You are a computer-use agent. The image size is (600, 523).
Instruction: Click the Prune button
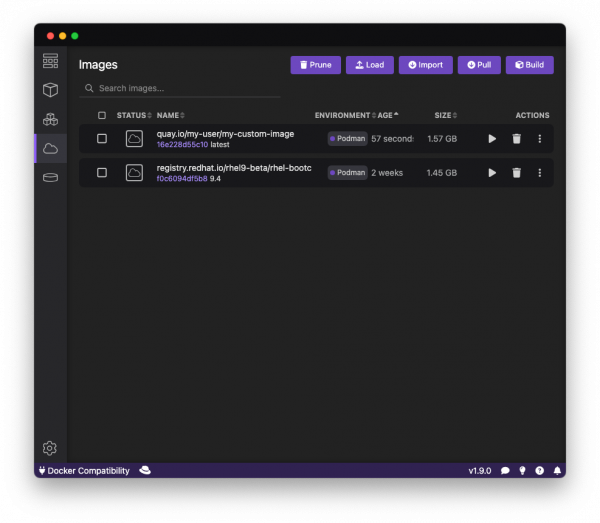316,65
